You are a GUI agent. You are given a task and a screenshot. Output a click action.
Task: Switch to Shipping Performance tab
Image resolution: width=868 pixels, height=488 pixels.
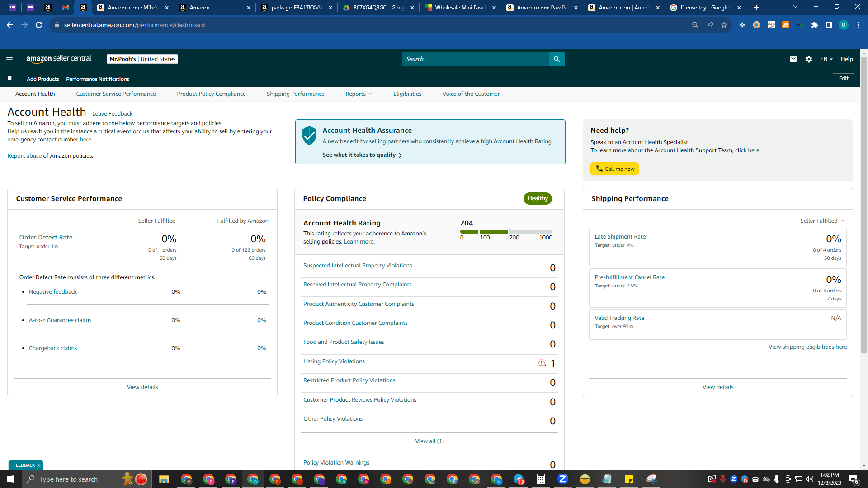[295, 94]
